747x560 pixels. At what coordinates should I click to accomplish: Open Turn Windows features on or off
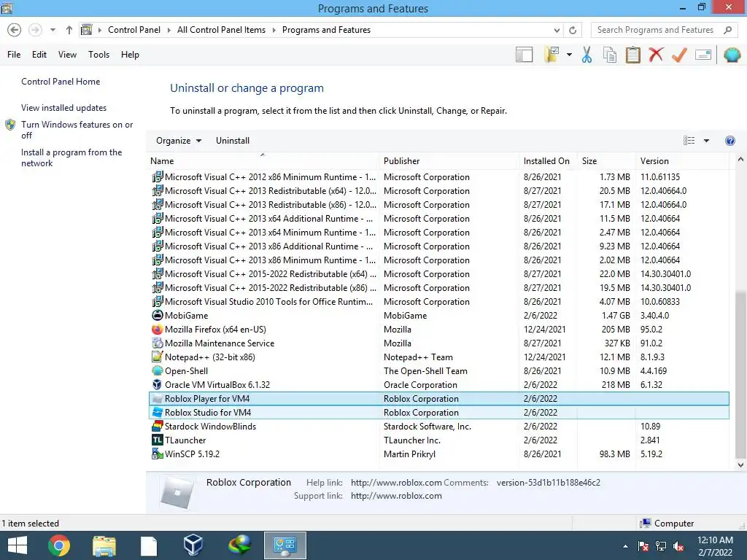(77, 130)
